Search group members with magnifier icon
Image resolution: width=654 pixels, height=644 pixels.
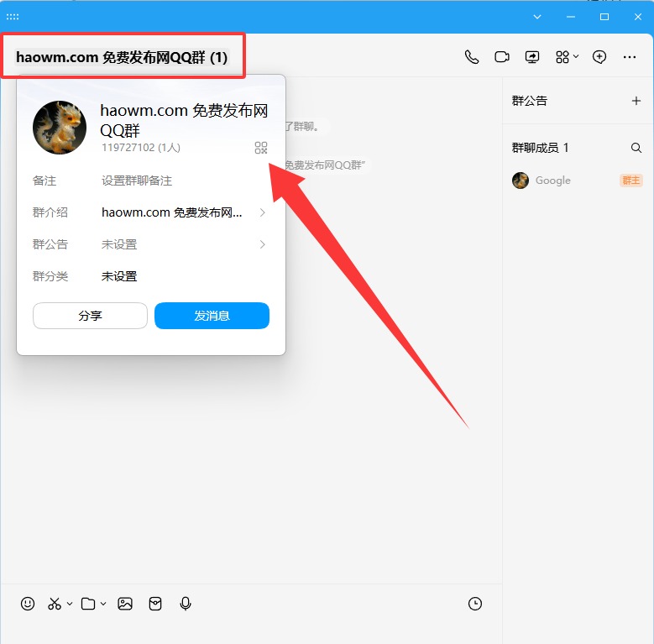pyautogui.click(x=636, y=148)
